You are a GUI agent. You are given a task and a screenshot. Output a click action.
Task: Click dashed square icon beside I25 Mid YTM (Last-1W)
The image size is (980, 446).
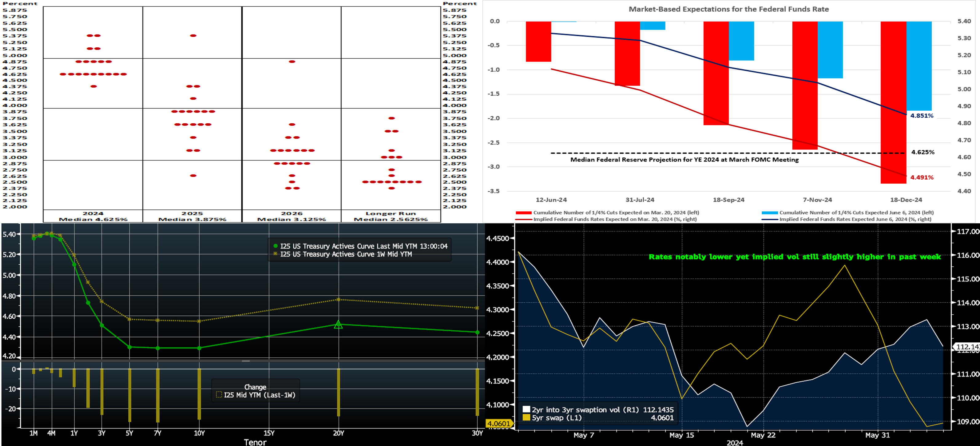219,395
